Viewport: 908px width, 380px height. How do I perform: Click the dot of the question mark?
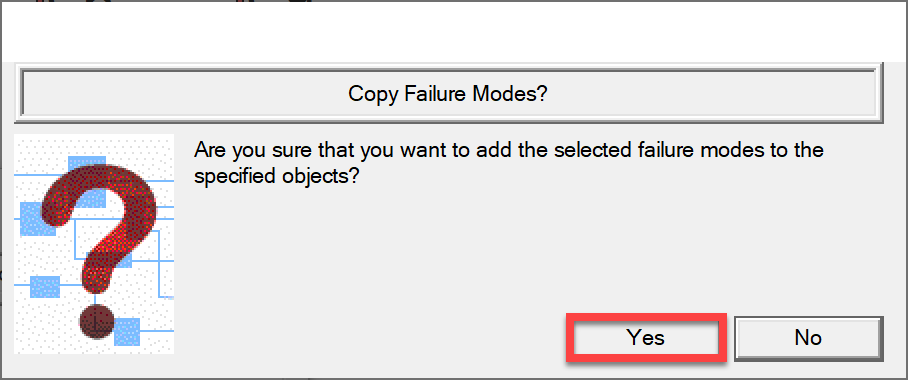tap(97, 322)
